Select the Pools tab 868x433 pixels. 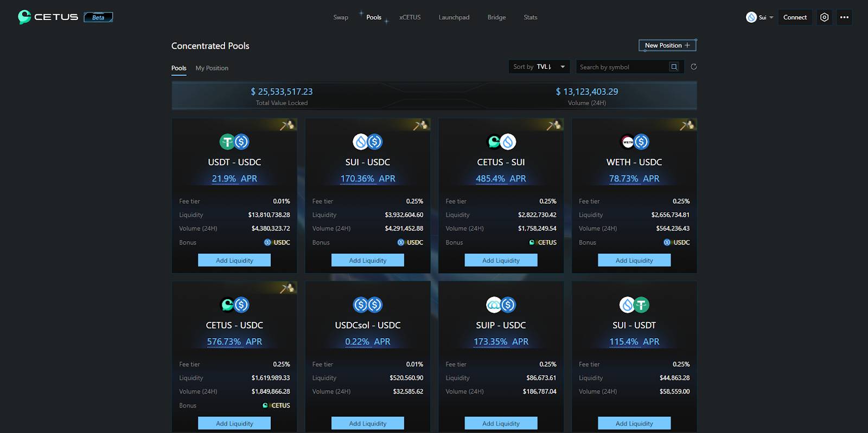click(179, 68)
